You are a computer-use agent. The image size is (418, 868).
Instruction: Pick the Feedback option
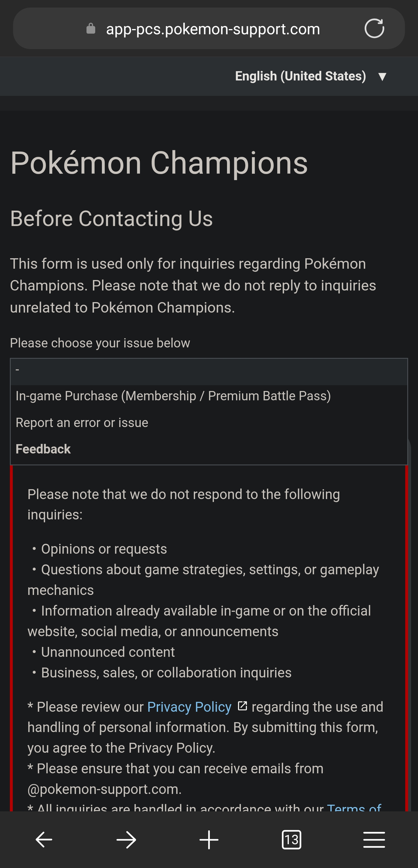43,449
